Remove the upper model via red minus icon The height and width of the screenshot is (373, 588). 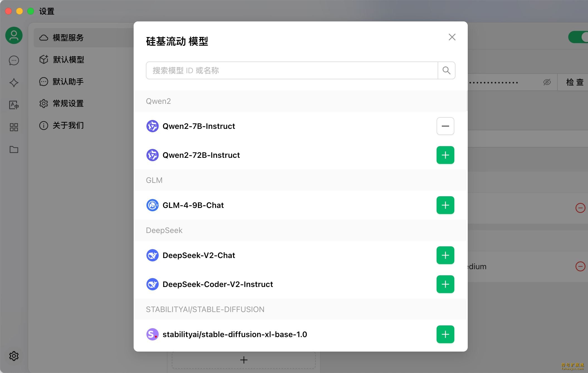click(580, 208)
